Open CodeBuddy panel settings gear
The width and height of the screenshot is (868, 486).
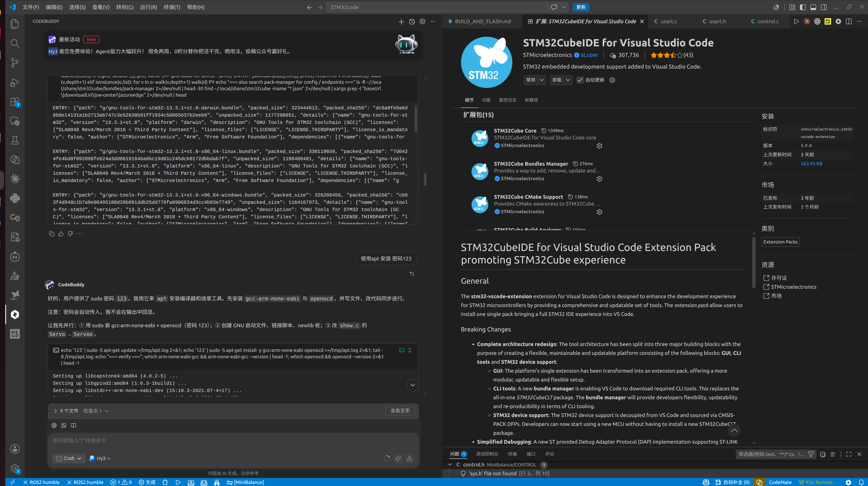[422, 22]
